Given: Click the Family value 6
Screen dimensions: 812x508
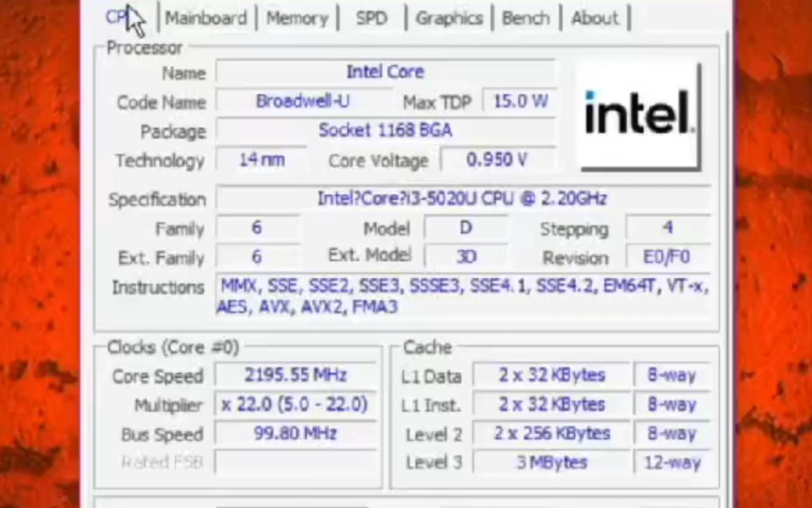Looking at the screenshot, I should [x=257, y=228].
